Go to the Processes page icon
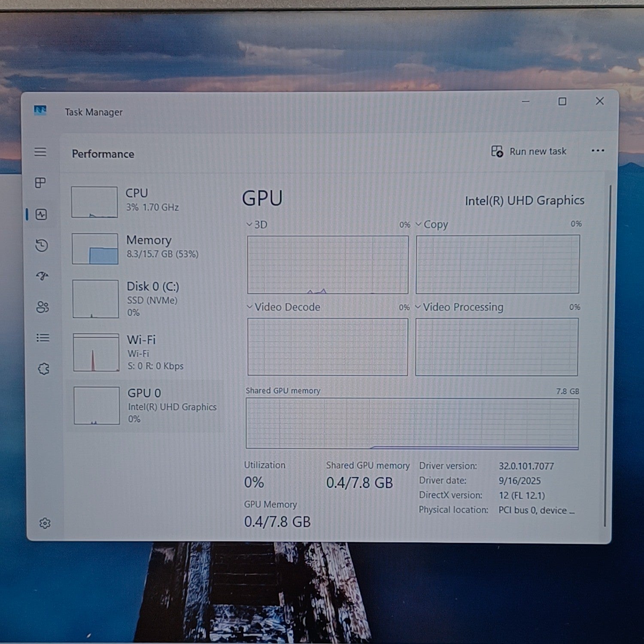Screen dimensions: 644x644 40,183
